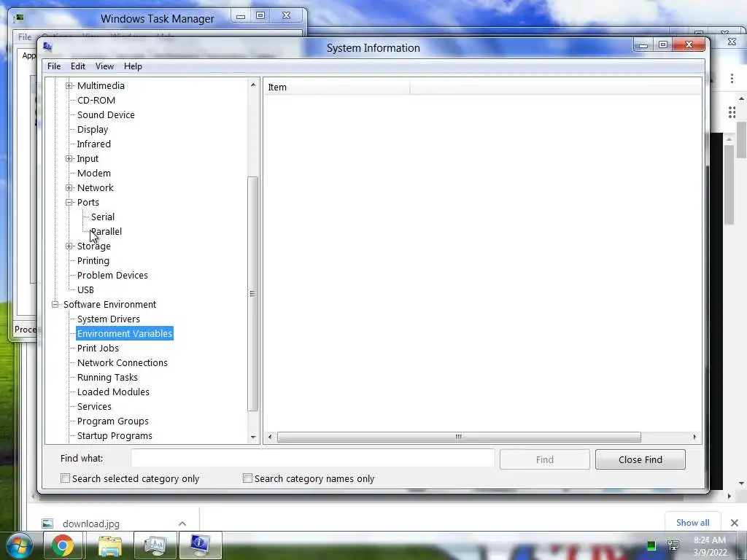747x560 pixels.
Task: Select USB in the tree
Action: [x=86, y=290]
